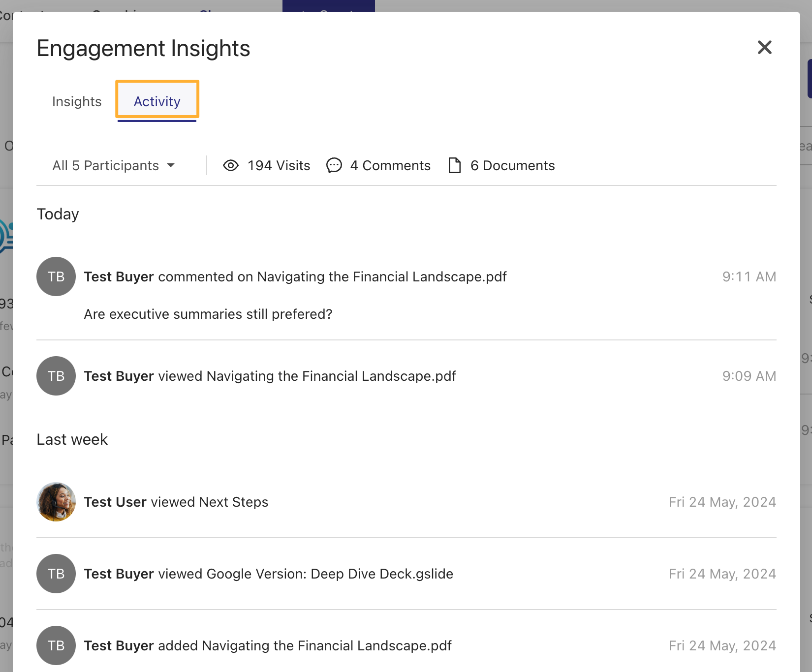The height and width of the screenshot is (672, 812).
Task: Switch to the Insights tab
Action: (77, 101)
